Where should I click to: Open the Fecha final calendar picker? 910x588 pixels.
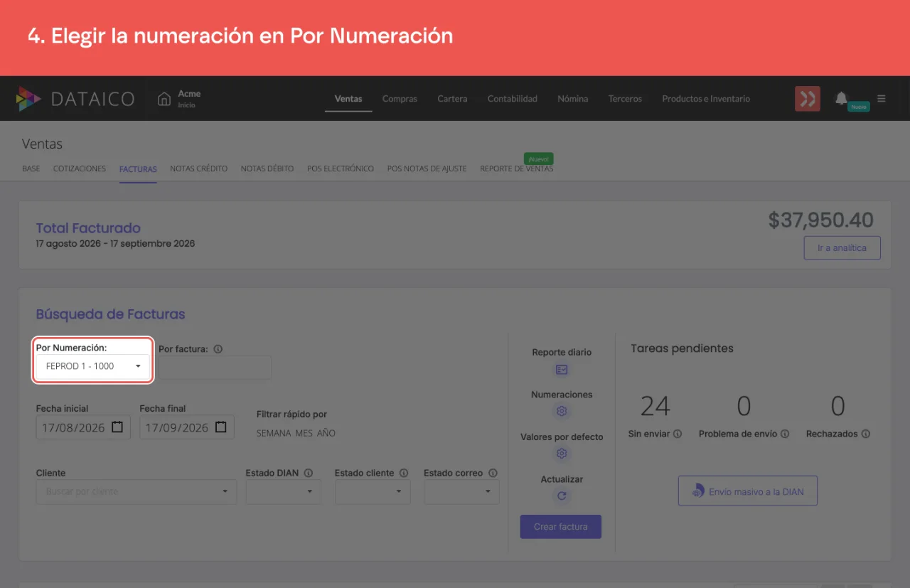(221, 427)
